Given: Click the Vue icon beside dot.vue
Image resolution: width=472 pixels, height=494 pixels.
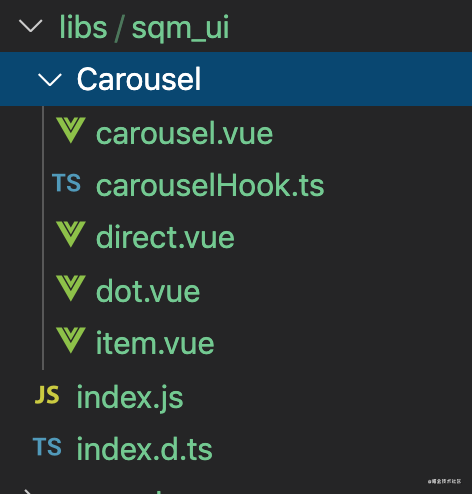Looking at the screenshot, I should 71,288.
